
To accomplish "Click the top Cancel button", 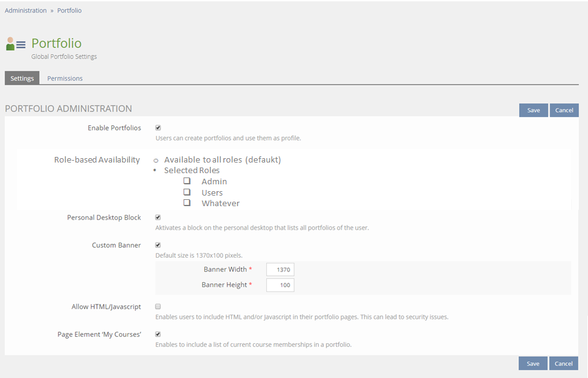I will tap(564, 110).
